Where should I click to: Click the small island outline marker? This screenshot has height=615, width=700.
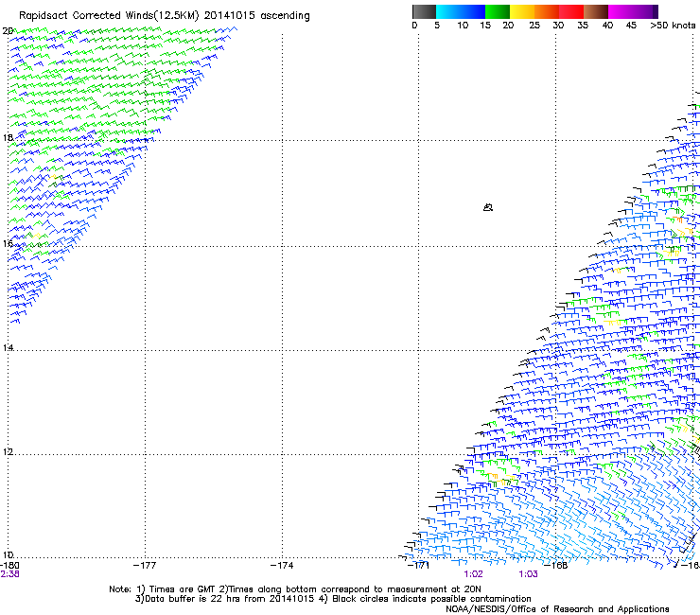click(488, 207)
